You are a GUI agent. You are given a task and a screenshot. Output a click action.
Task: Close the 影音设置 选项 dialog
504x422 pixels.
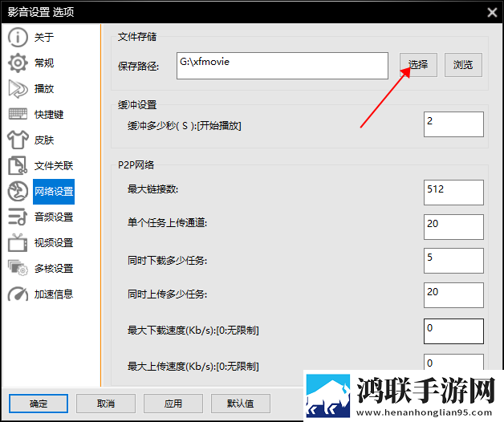coord(492,13)
